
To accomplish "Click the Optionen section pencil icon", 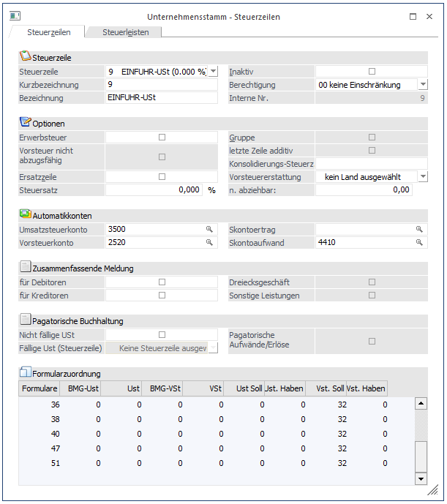I will 25,121.
